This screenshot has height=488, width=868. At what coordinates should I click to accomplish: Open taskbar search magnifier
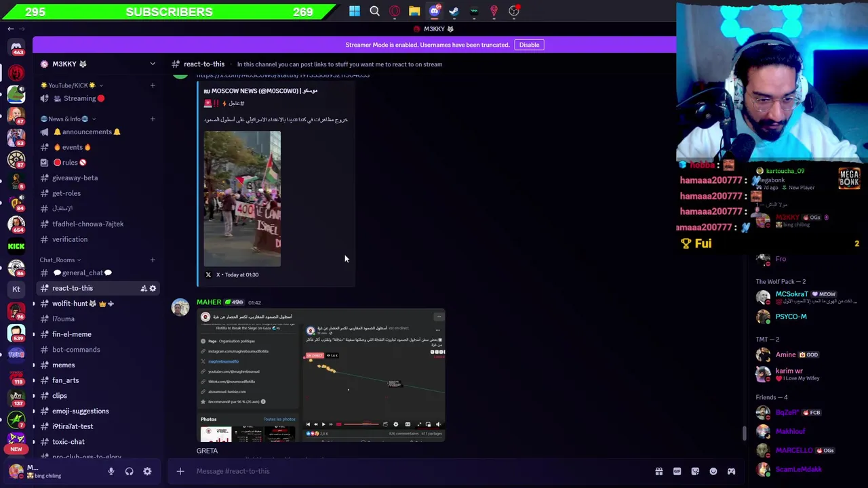[x=374, y=11]
